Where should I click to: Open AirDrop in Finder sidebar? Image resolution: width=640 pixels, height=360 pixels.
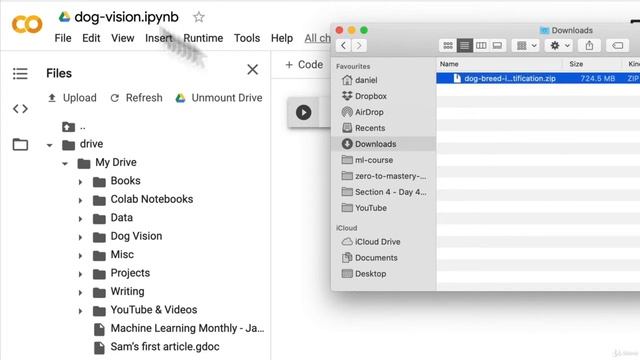pos(363,112)
